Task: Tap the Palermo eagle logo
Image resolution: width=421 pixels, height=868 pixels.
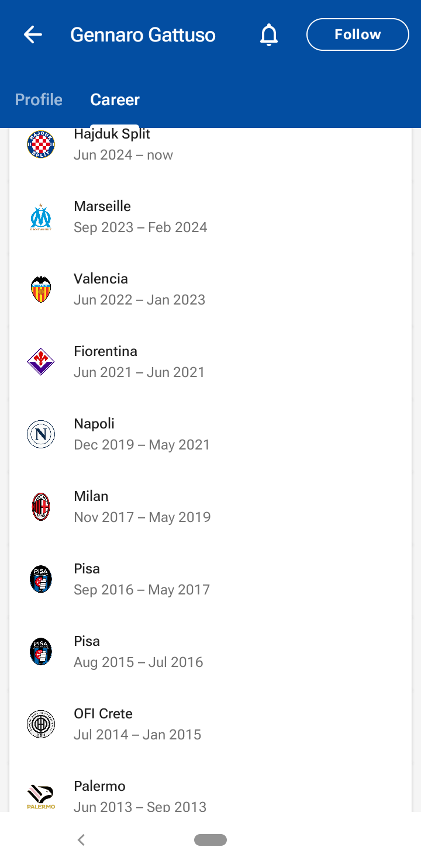Action: tap(41, 797)
